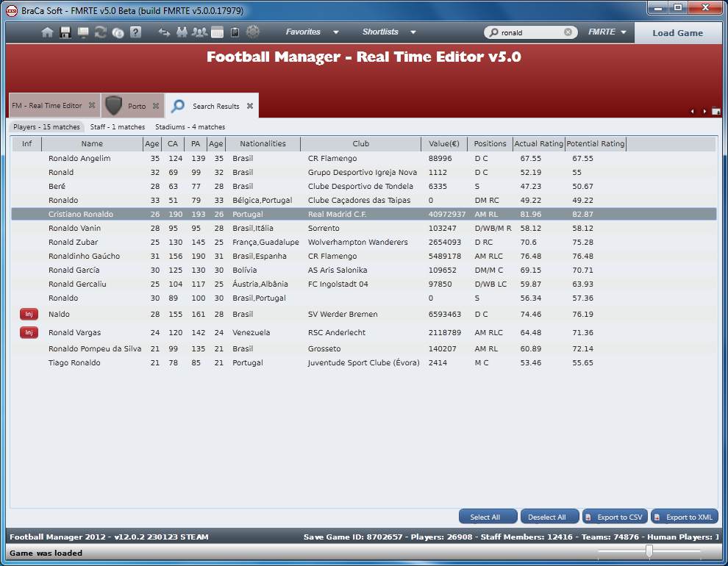This screenshot has width=728, height=566.
Task: Close the Search Results tab
Action: pos(250,106)
